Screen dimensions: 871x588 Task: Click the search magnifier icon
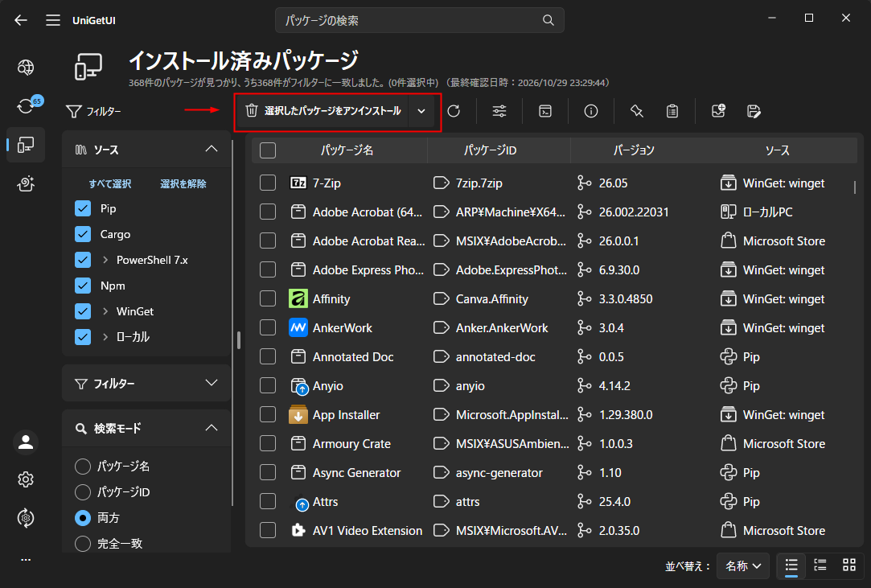point(548,21)
